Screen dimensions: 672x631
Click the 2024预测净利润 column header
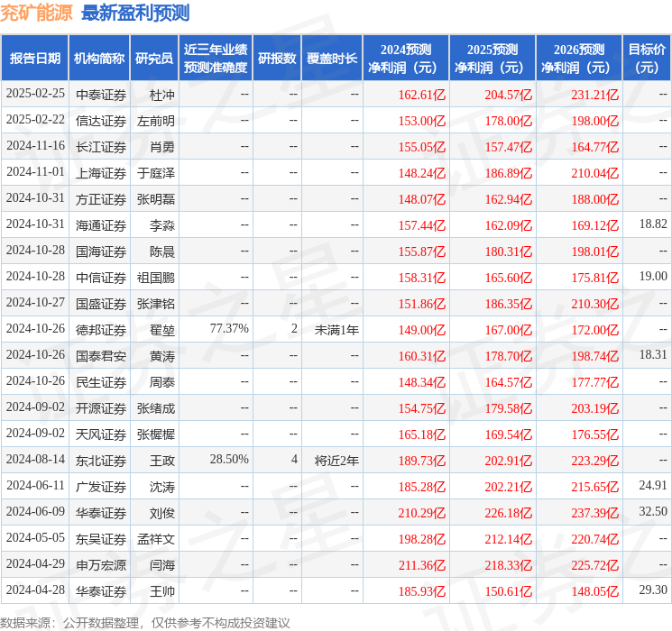click(406, 59)
